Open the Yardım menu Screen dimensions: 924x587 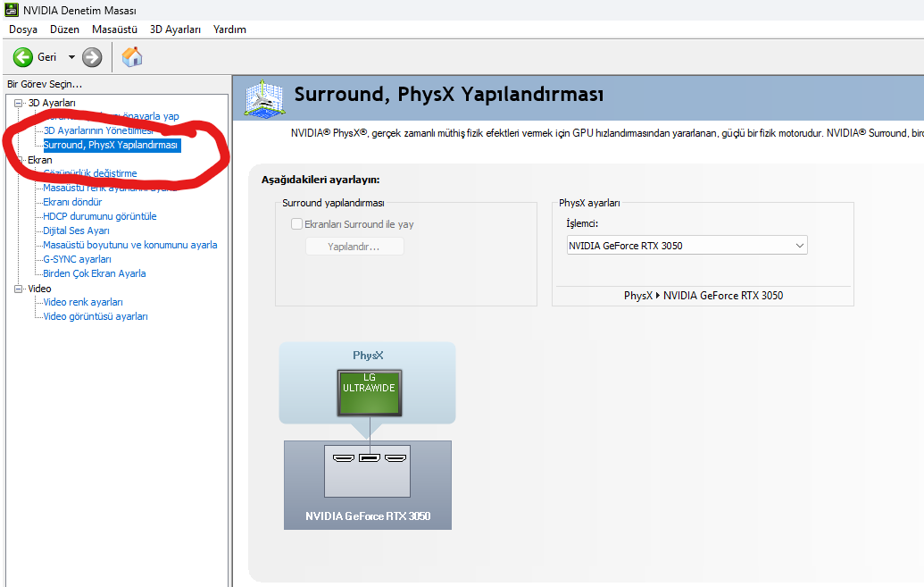click(229, 29)
